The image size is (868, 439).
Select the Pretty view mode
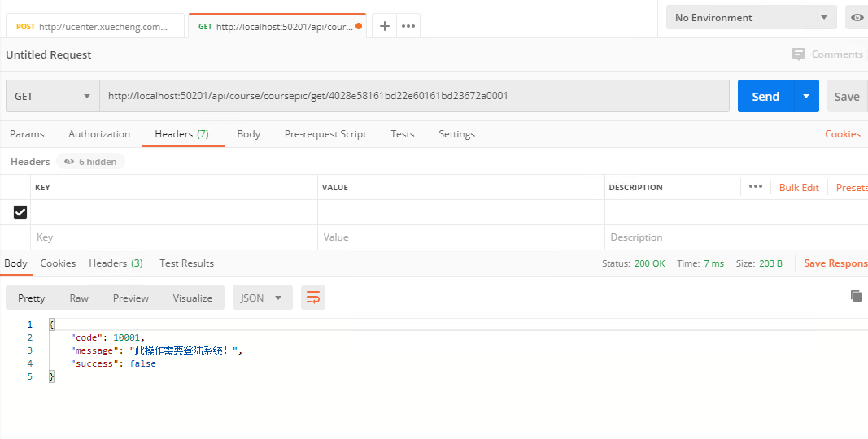coord(32,298)
